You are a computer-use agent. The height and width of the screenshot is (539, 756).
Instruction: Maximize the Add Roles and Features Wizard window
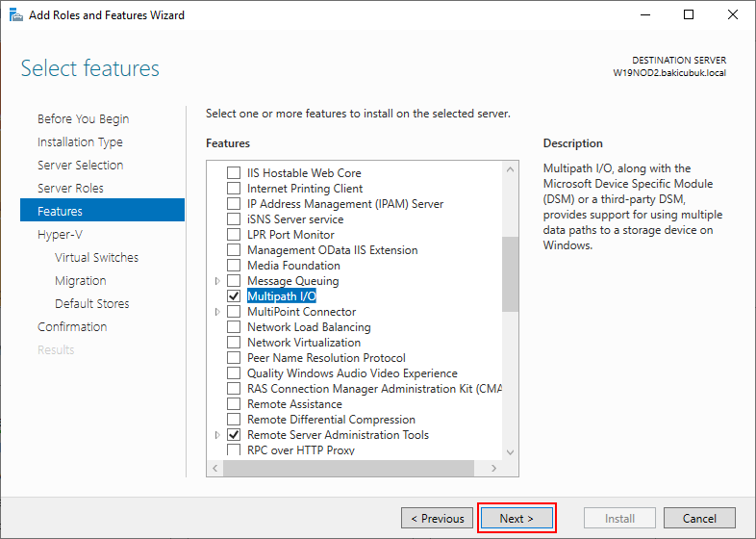tap(689, 15)
